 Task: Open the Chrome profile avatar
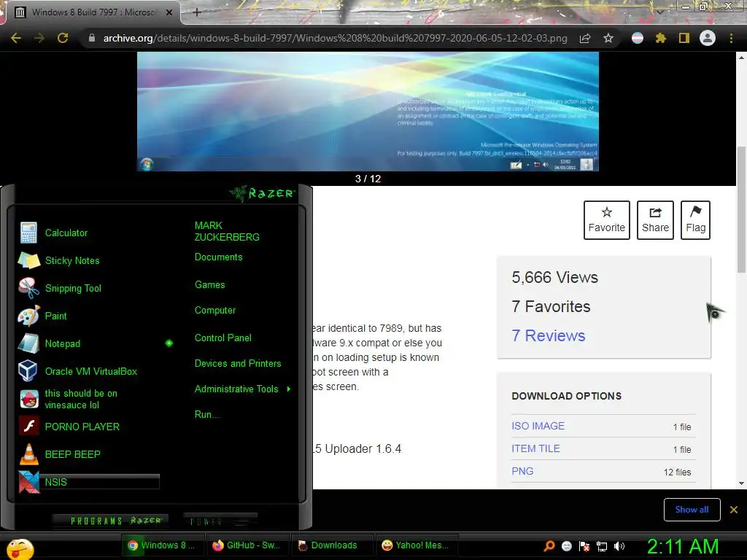[708, 38]
